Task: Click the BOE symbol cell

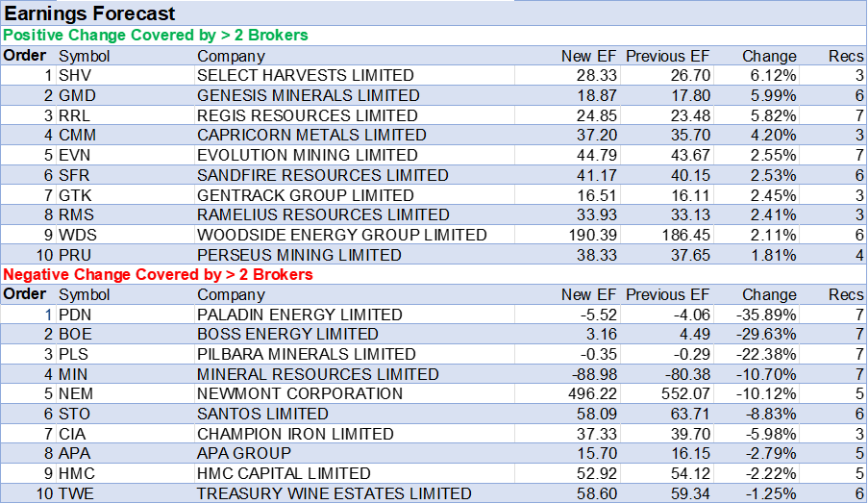Action: [76, 335]
